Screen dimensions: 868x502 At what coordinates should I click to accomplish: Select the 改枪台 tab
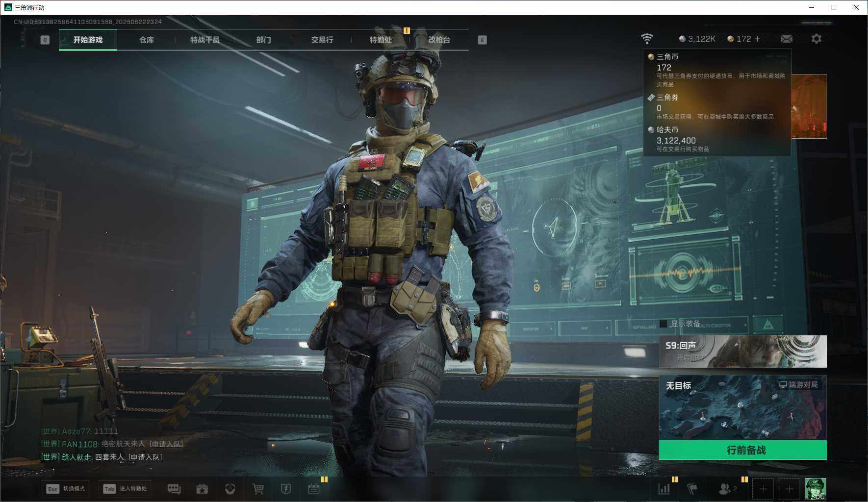(x=439, y=40)
